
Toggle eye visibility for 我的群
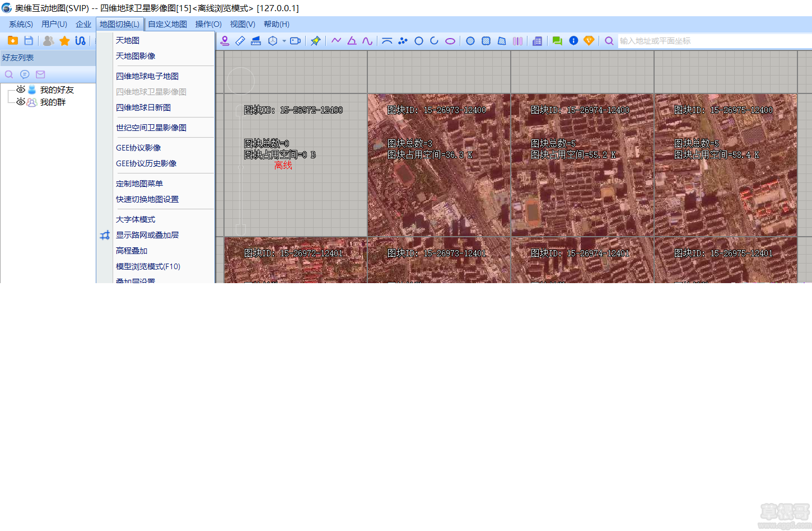[21, 102]
